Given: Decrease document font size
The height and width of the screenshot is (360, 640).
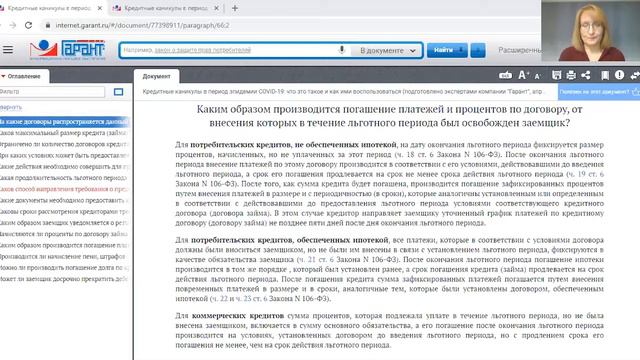Looking at the screenshot, I should pos(538,76).
